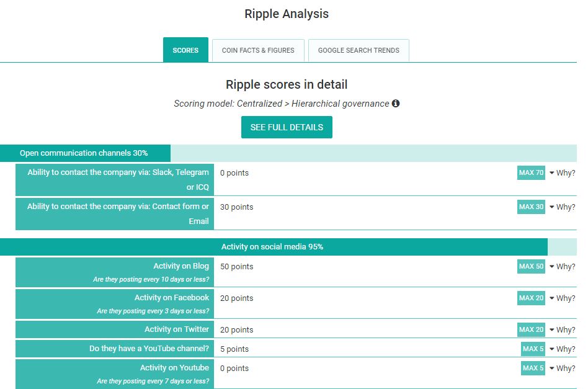
Task: Click '20 points' in Twitter row
Action: click(236, 329)
